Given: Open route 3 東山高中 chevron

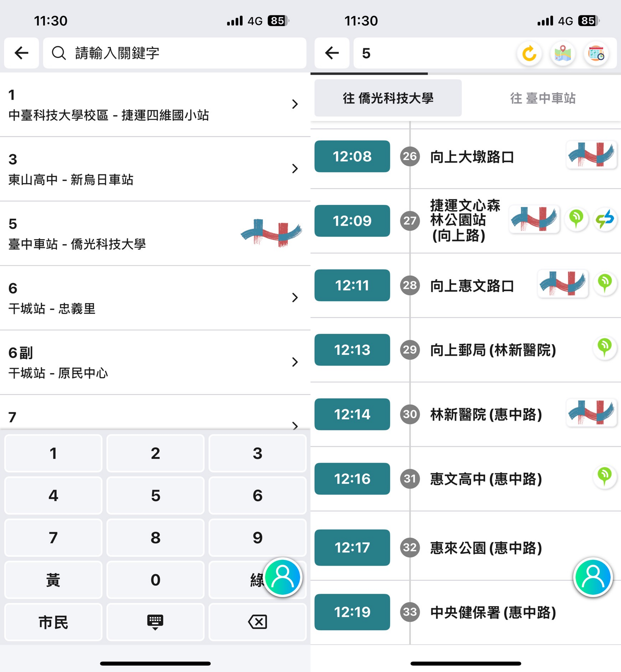Looking at the screenshot, I should (x=295, y=168).
